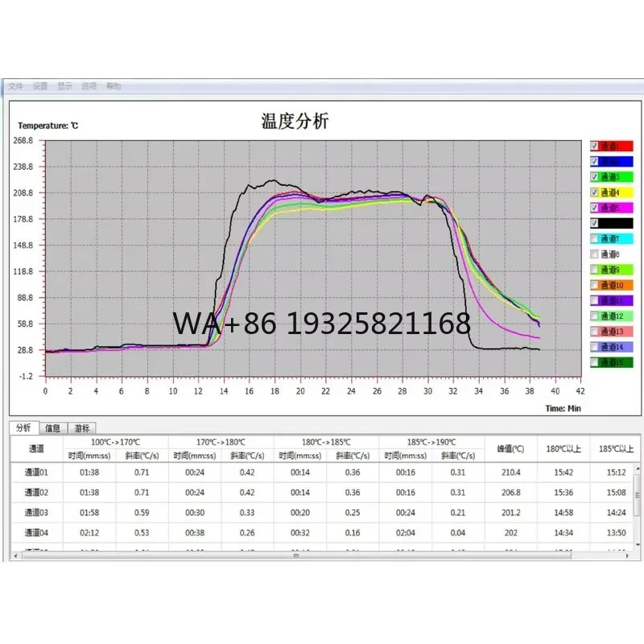644x644 pixels.
Task: Uncheck the magenta 通道5 checkbox
Action: [594, 208]
